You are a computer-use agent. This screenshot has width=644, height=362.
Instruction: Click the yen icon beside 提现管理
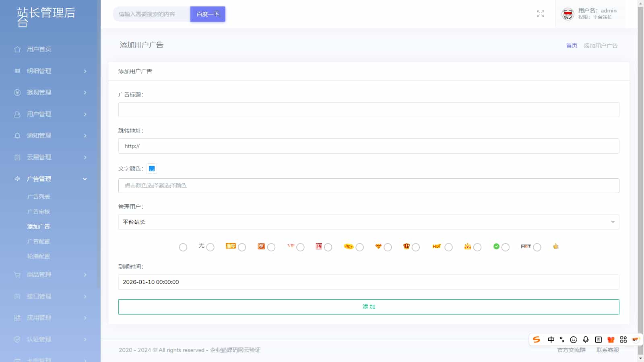point(17,93)
